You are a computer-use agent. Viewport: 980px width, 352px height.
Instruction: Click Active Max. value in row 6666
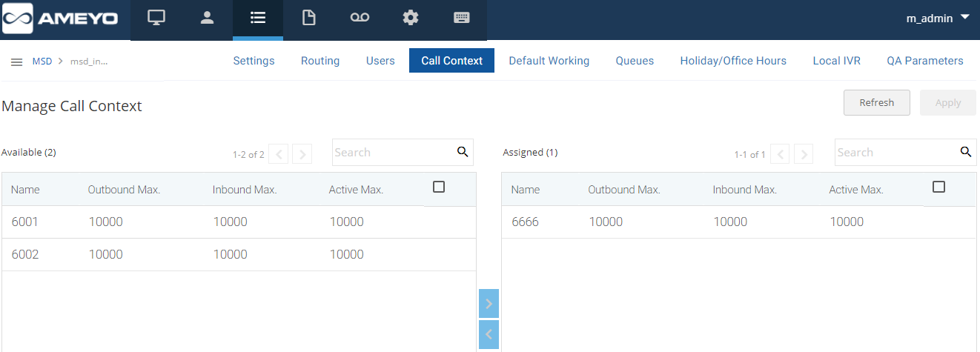click(847, 222)
